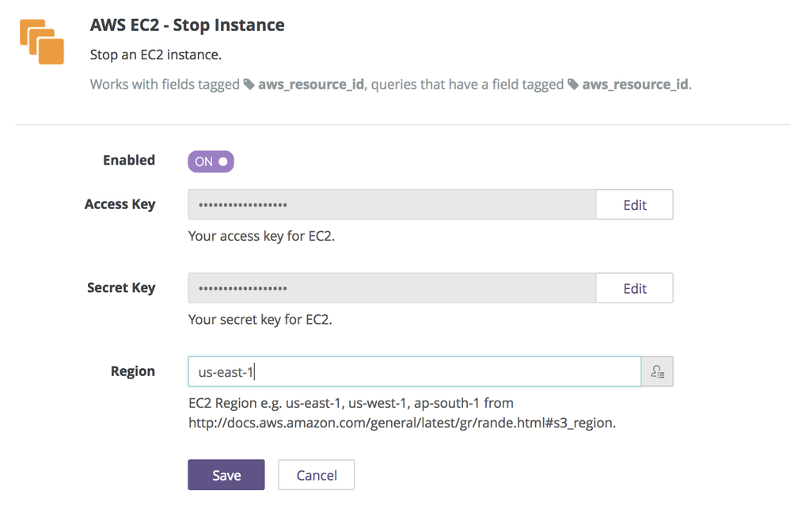Click the Region field label
The image size is (790, 532).
point(133,371)
